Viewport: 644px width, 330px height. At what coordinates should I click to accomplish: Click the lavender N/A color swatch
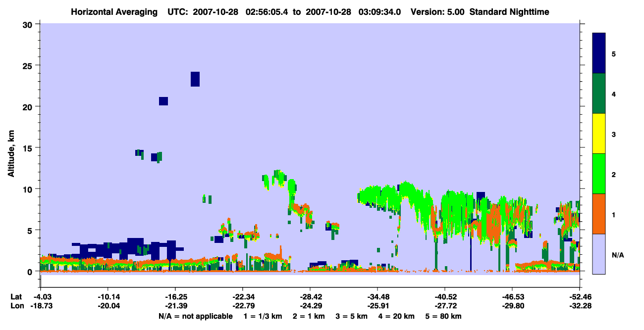coord(599,254)
